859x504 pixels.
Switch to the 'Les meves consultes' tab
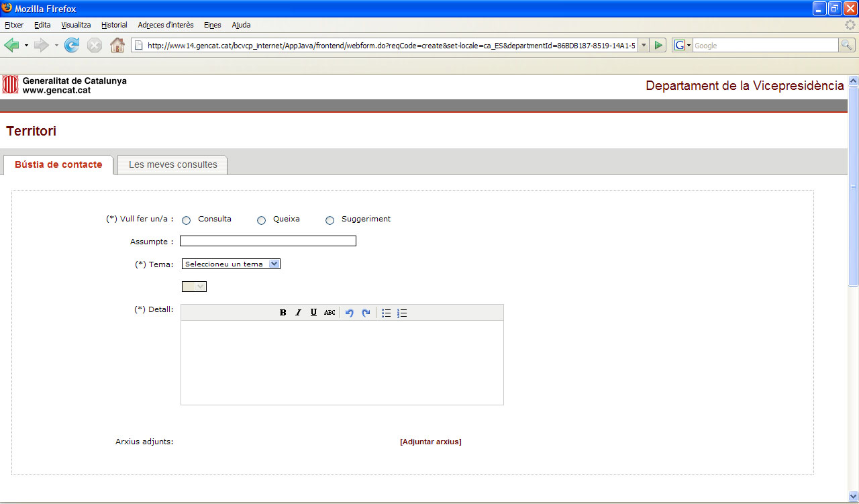point(172,164)
